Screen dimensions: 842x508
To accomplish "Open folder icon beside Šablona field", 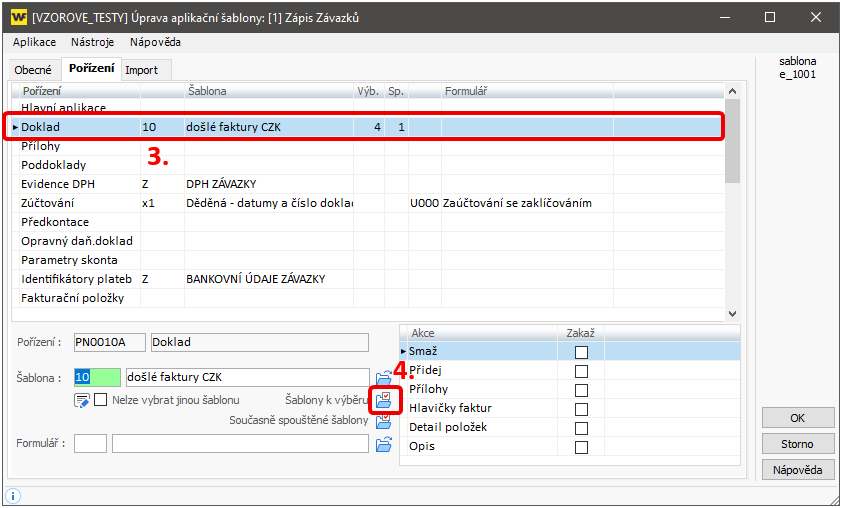I will click(x=383, y=378).
